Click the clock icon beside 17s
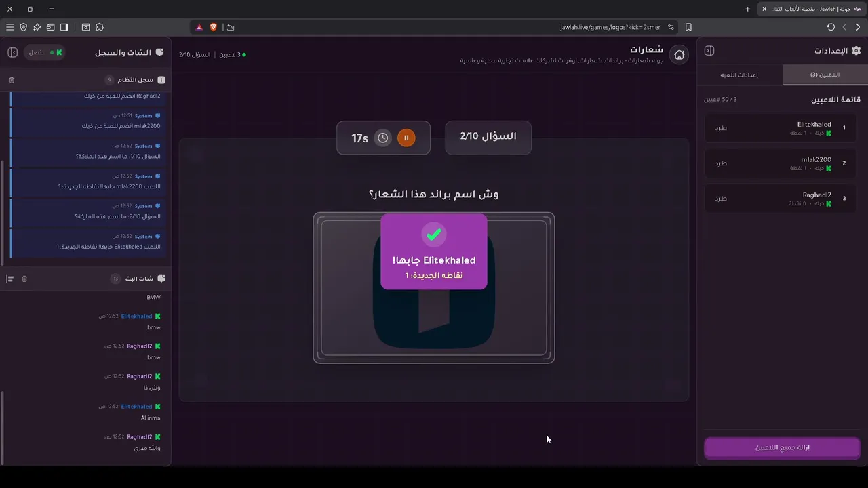 (383, 138)
